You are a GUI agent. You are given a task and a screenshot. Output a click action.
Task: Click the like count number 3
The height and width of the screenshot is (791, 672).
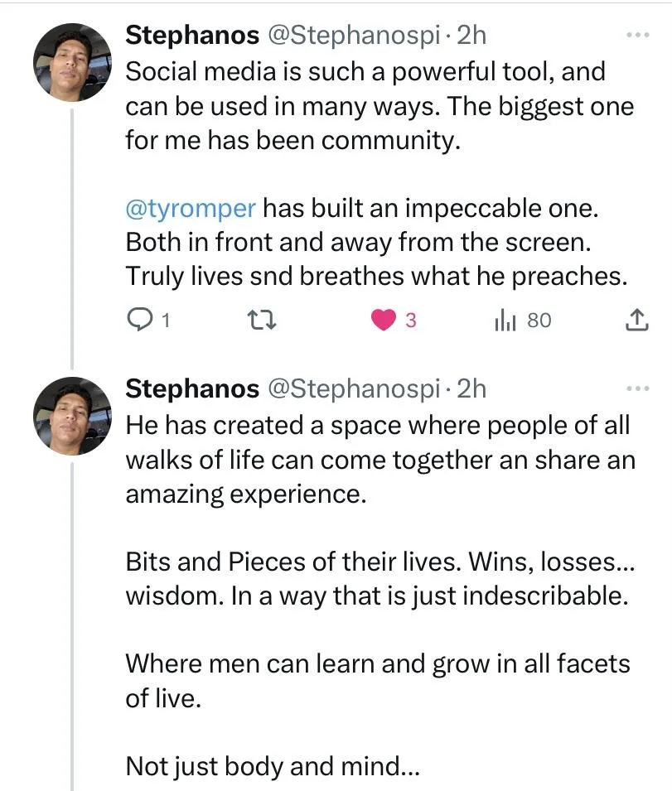(x=410, y=321)
